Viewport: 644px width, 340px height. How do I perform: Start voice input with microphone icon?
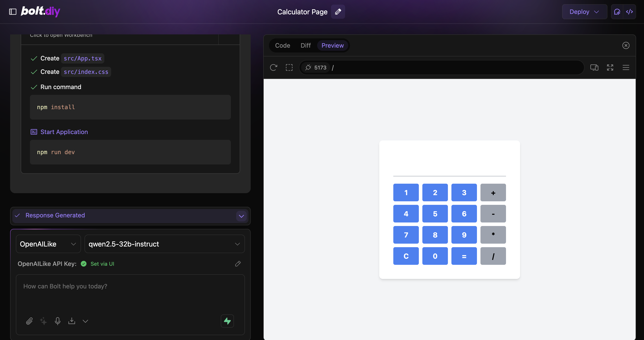(57, 321)
